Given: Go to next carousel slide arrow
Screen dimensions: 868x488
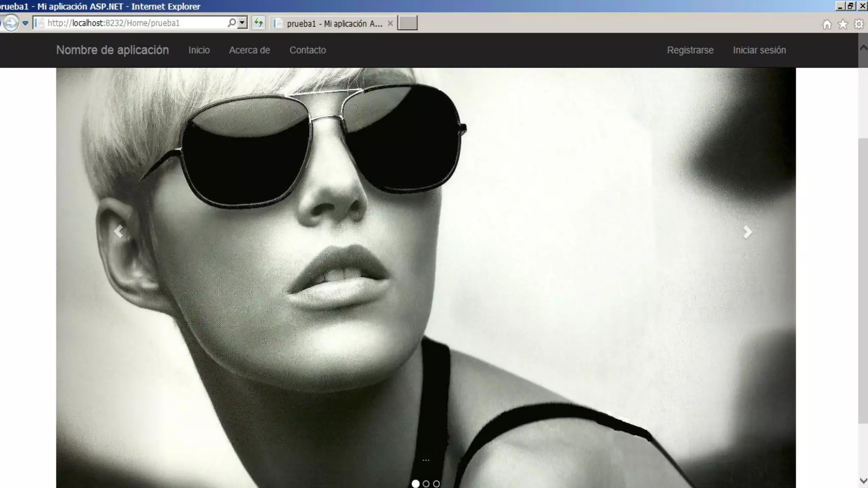Looking at the screenshot, I should tap(748, 232).
